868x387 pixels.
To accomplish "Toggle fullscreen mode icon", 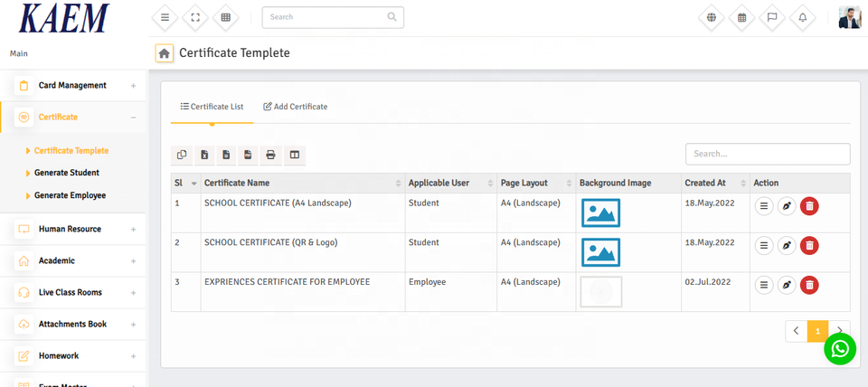I will click(195, 17).
